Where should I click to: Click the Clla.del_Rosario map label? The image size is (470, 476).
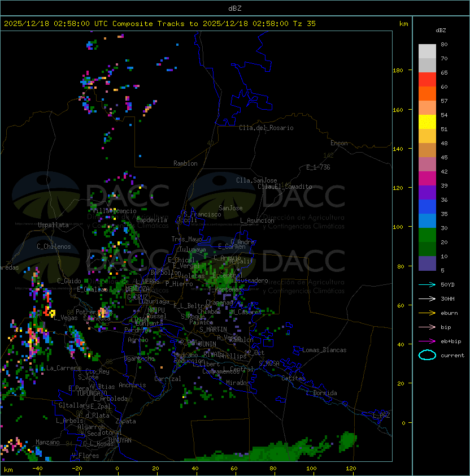266,128
